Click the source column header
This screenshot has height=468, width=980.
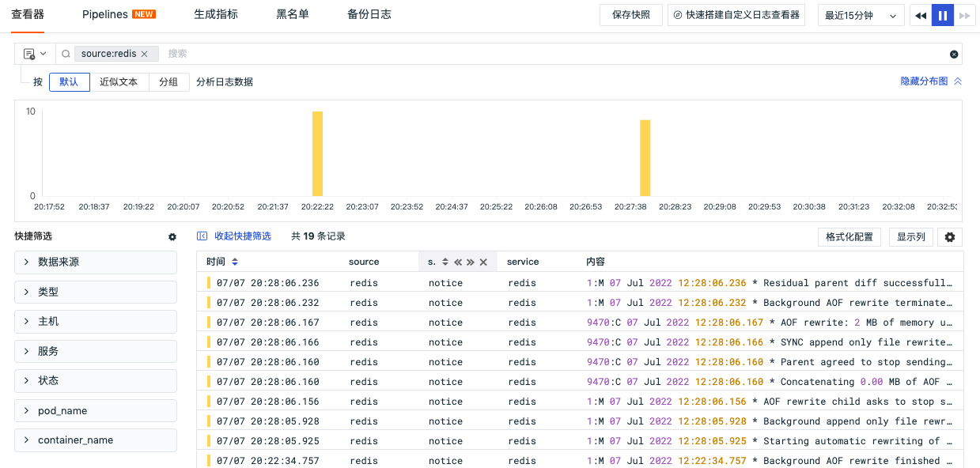(364, 262)
